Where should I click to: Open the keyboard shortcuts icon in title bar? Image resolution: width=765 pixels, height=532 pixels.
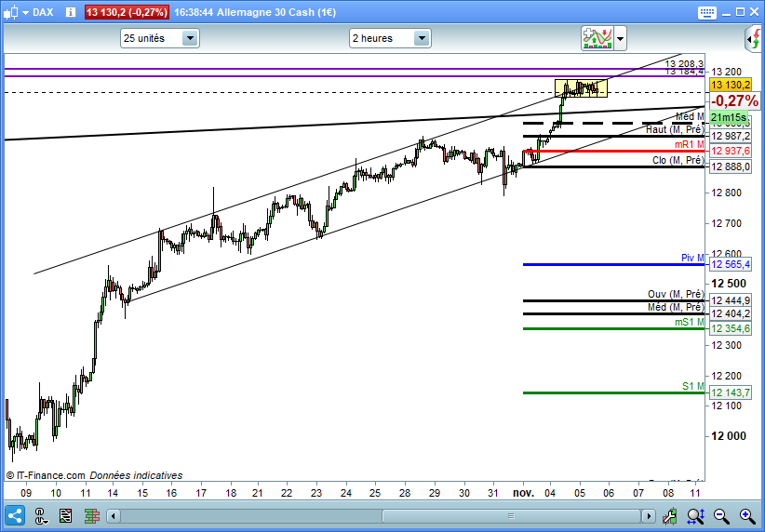pyautogui.click(x=707, y=12)
